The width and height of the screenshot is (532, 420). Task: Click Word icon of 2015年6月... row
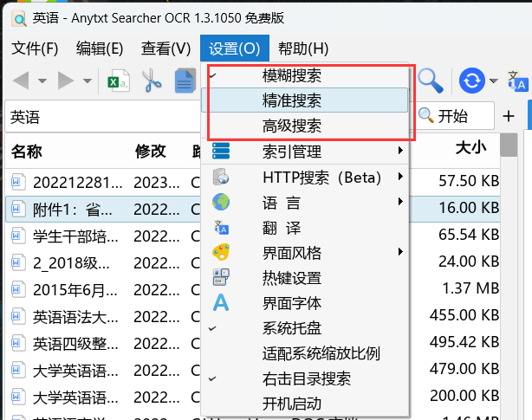[x=18, y=290]
